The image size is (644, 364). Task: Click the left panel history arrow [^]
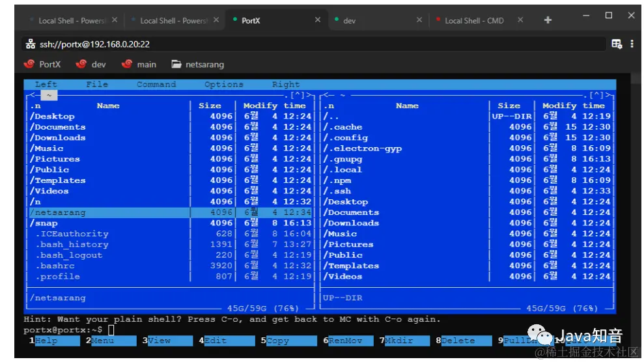tap(298, 95)
